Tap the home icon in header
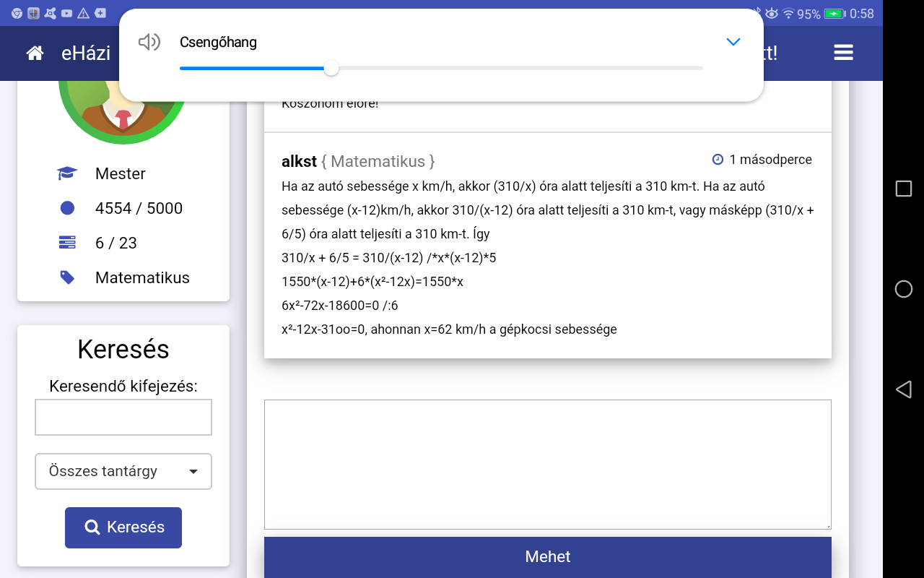Viewport: 924px width, 578px height. coord(35,53)
